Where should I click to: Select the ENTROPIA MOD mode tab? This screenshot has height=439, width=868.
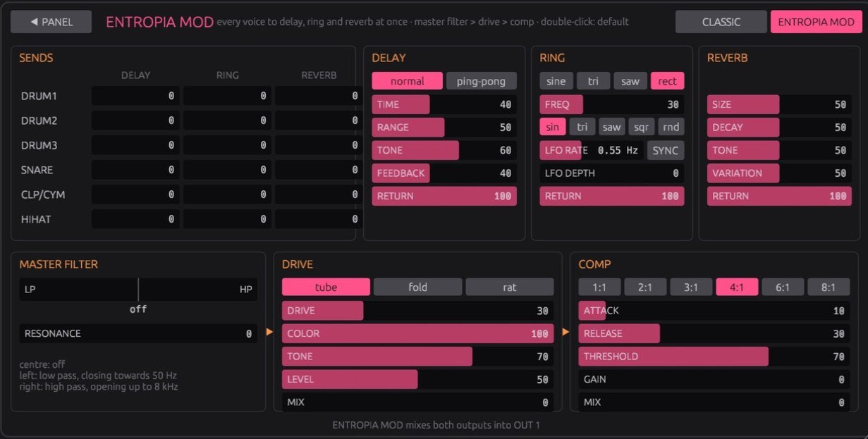tap(816, 22)
